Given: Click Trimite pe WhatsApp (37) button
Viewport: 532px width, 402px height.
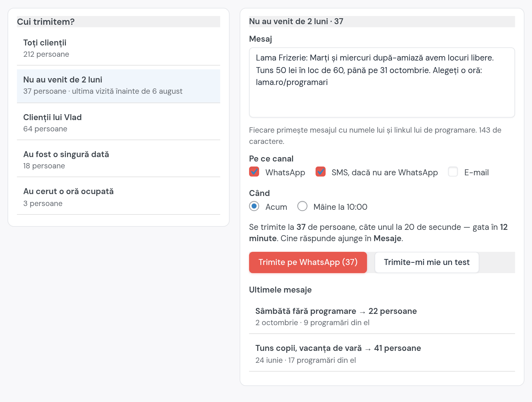Looking at the screenshot, I should pyautogui.click(x=308, y=262).
